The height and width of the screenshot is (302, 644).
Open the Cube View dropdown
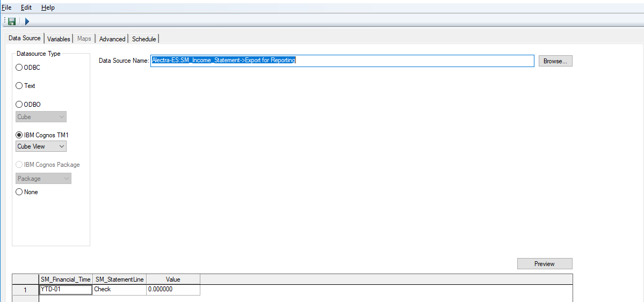pos(41,146)
